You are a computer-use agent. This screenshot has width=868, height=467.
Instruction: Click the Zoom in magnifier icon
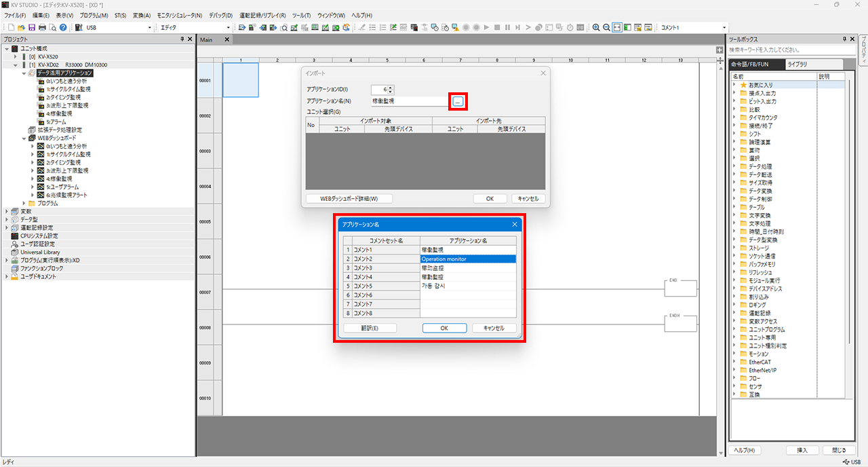596,27
